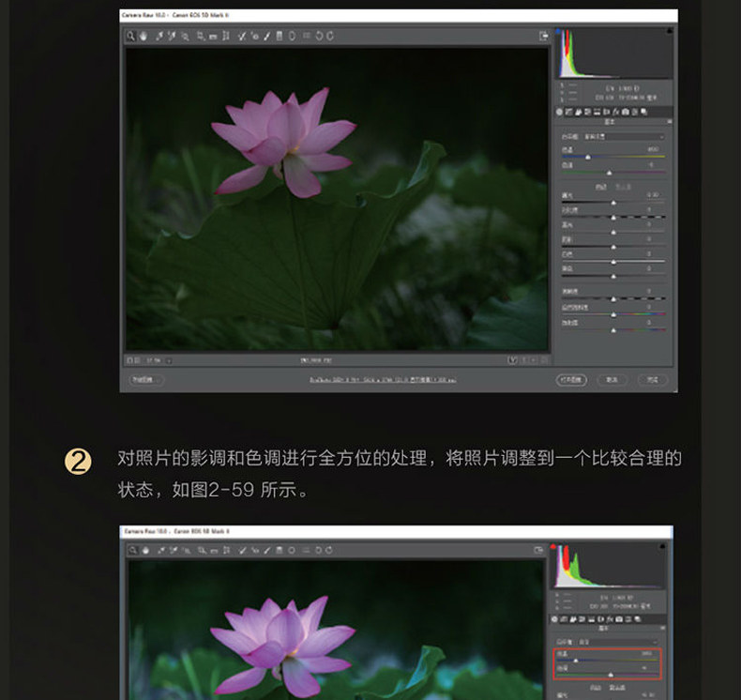
Task: Toggle shadow clipping warning in upper window histogram
Action: tap(558, 31)
